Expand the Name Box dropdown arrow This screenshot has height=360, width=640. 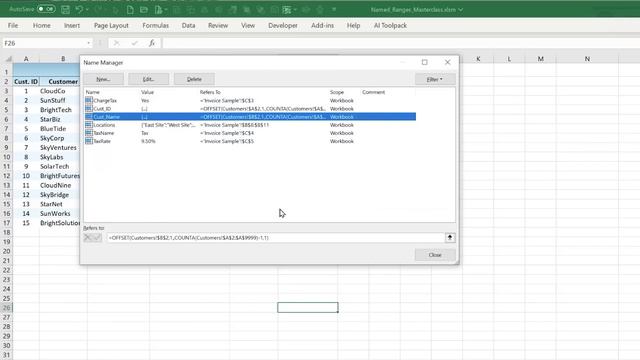point(89,43)
